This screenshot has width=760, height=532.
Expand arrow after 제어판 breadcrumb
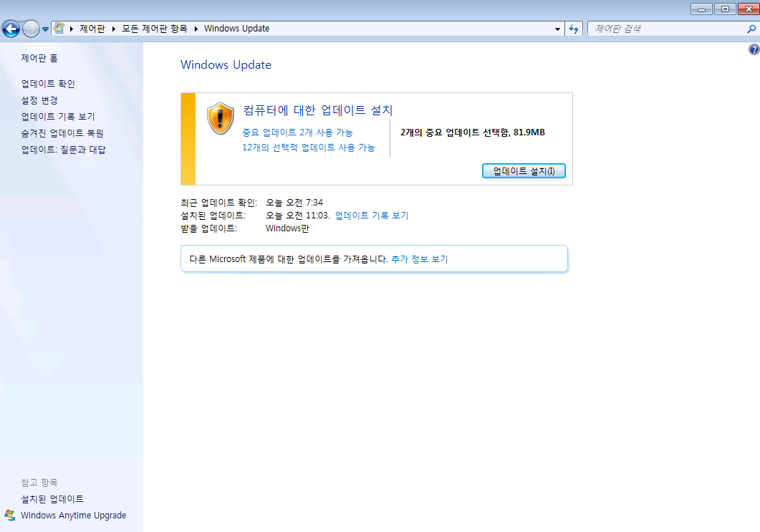113,29
